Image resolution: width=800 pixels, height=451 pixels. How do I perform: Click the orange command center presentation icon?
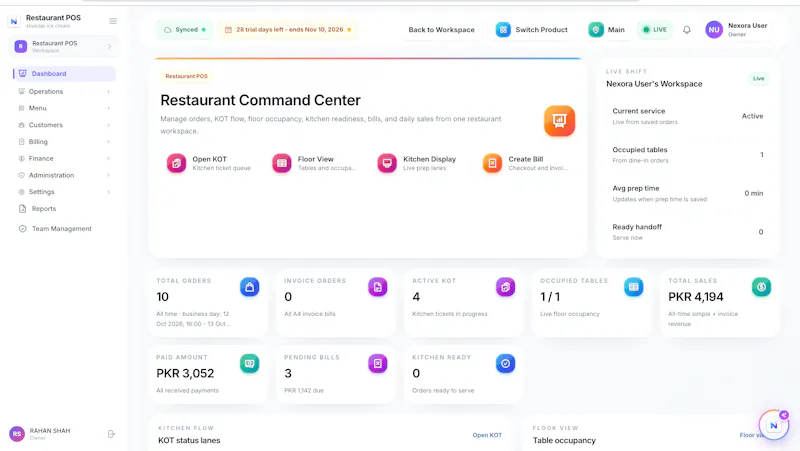(559, 121)
